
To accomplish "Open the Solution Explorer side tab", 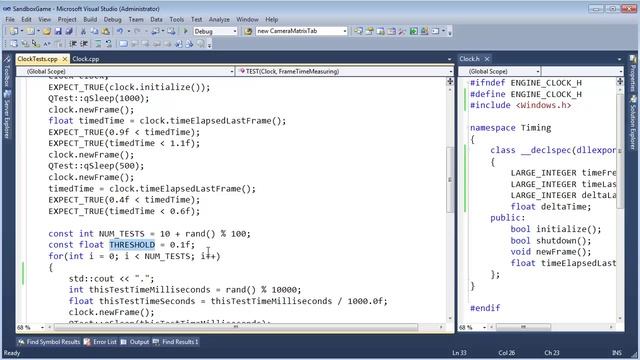I will (x=633, y=122).
